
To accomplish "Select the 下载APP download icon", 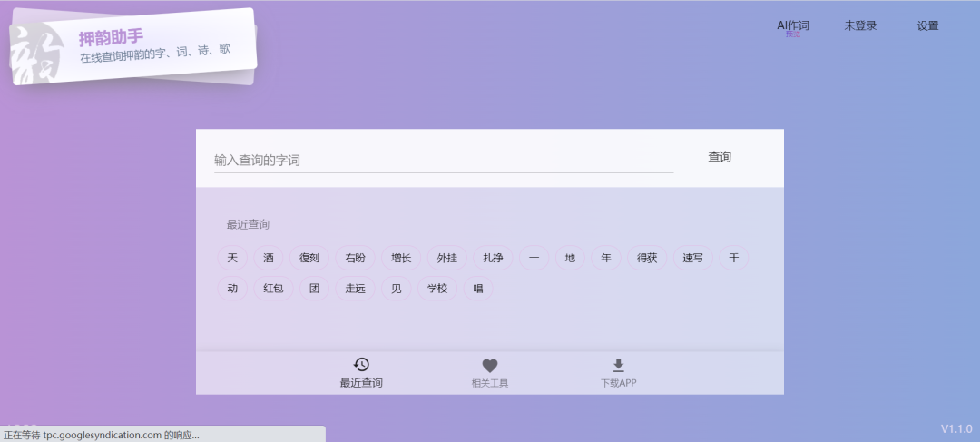I will (618, 365).
